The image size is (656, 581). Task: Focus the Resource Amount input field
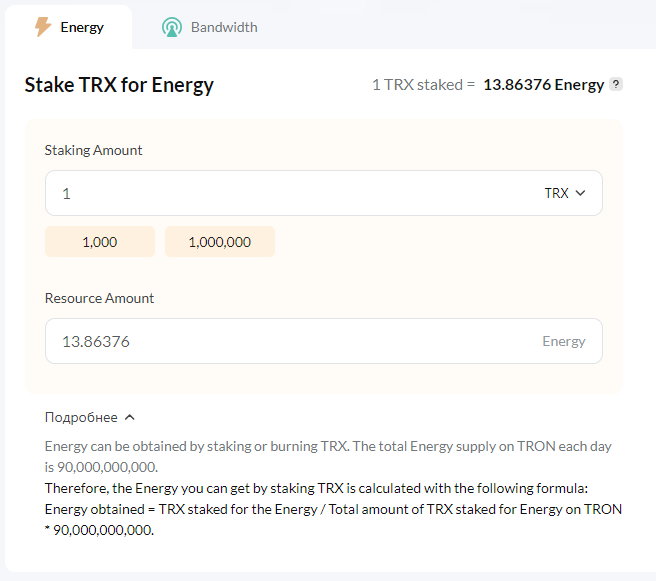(324, 341)
